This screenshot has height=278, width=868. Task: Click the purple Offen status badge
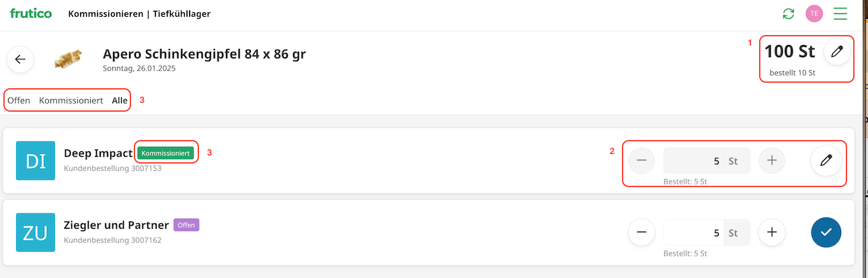[x=186, y=225]
